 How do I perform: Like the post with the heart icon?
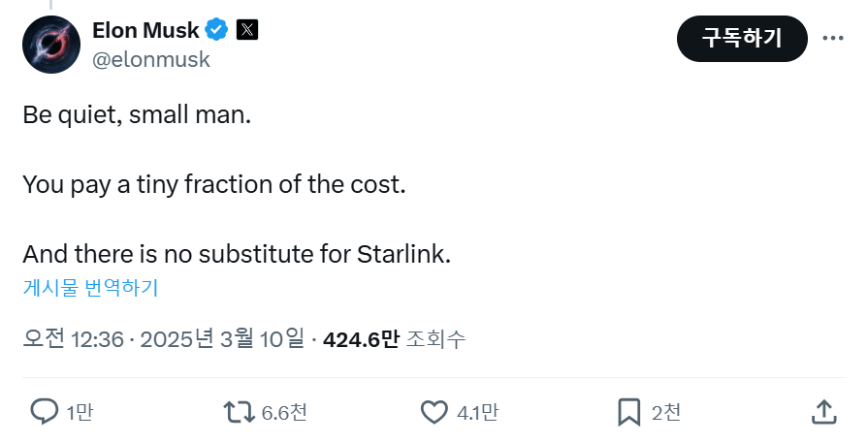click(434, 412)
